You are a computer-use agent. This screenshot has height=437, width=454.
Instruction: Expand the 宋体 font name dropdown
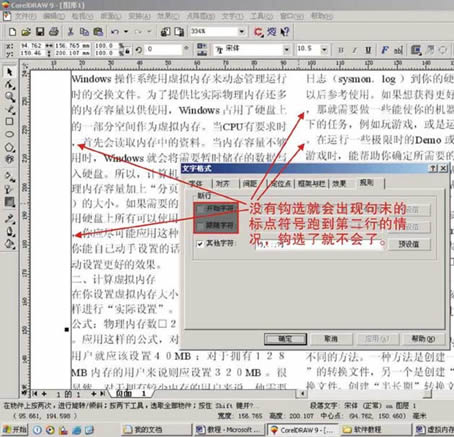(286, 50)
